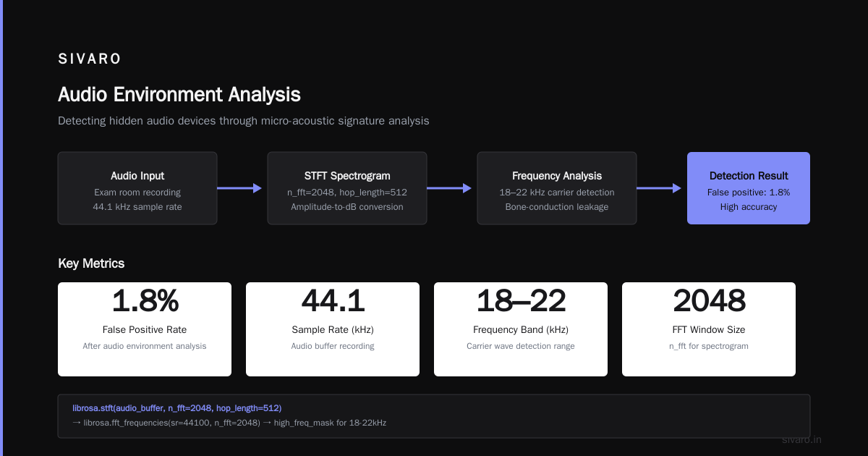The width and height of the screenshot is (868, 456).
Task: Click 'False positive: 1.8%' in Detection Result
Action: [x=749, y=193]
